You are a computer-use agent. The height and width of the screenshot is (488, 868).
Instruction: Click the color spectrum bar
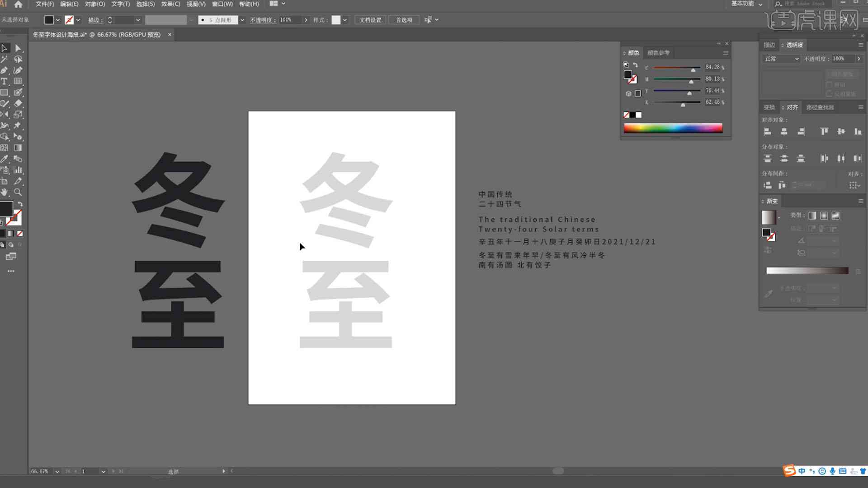[673, 128]
